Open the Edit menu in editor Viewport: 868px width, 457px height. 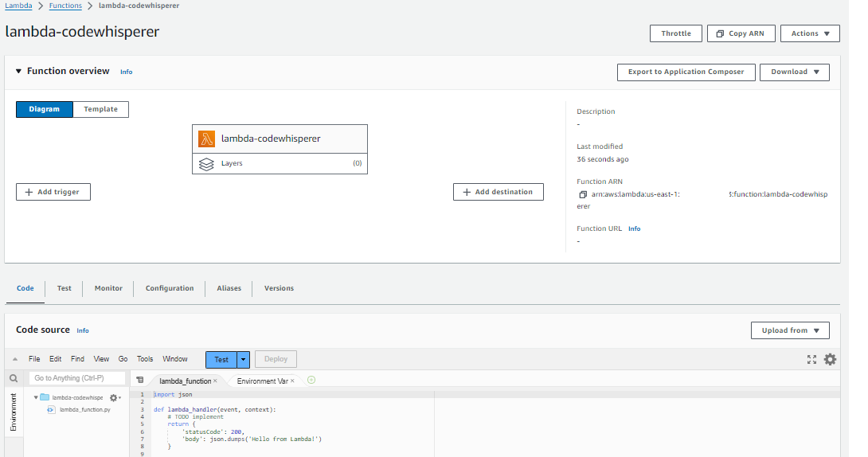[x=56, y=359]
